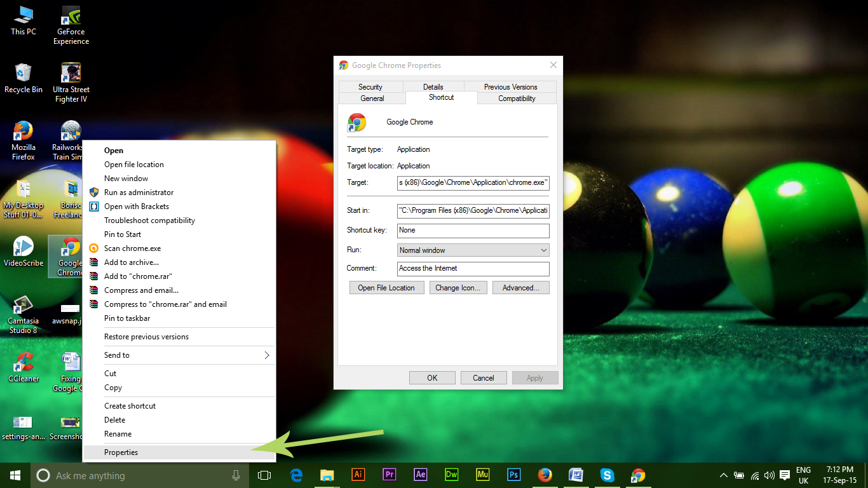Click the Change Icon... button
The width and height of the screenshot is (868, 488).
(458, 288)
